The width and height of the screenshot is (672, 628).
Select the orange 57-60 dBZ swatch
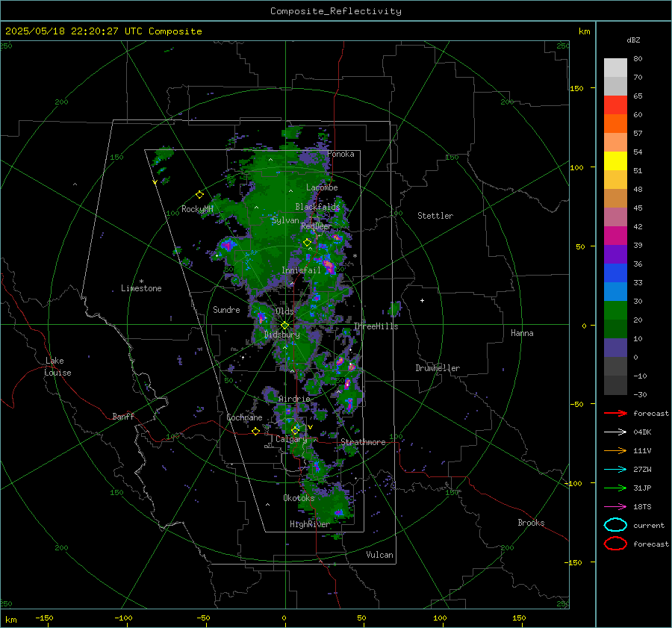click(x=615, y=124)
